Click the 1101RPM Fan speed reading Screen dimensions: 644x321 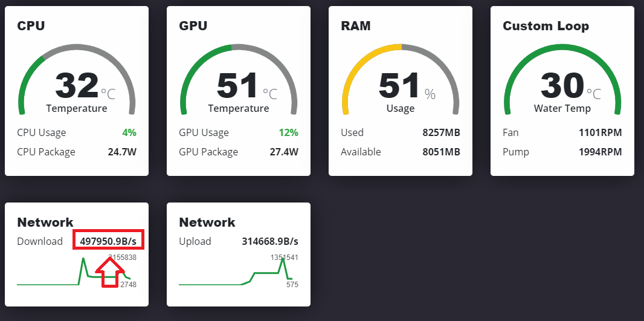[x=601, y=133]
